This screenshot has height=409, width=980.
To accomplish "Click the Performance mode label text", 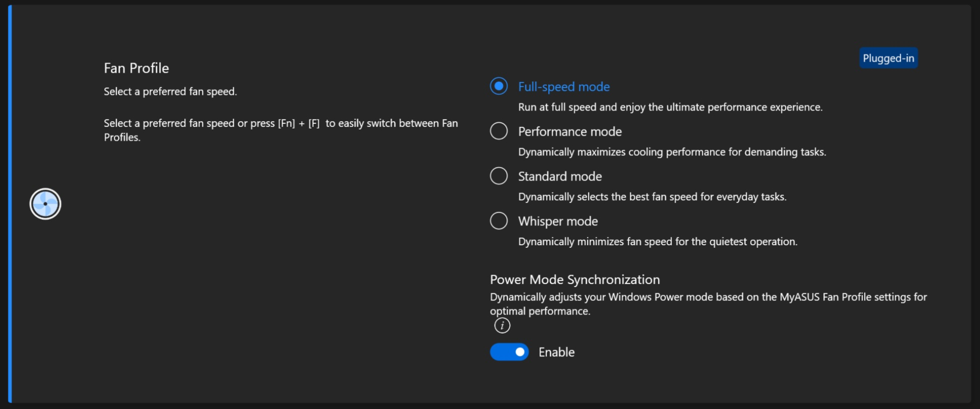I will pyautogui.click(x=570, y=132).
